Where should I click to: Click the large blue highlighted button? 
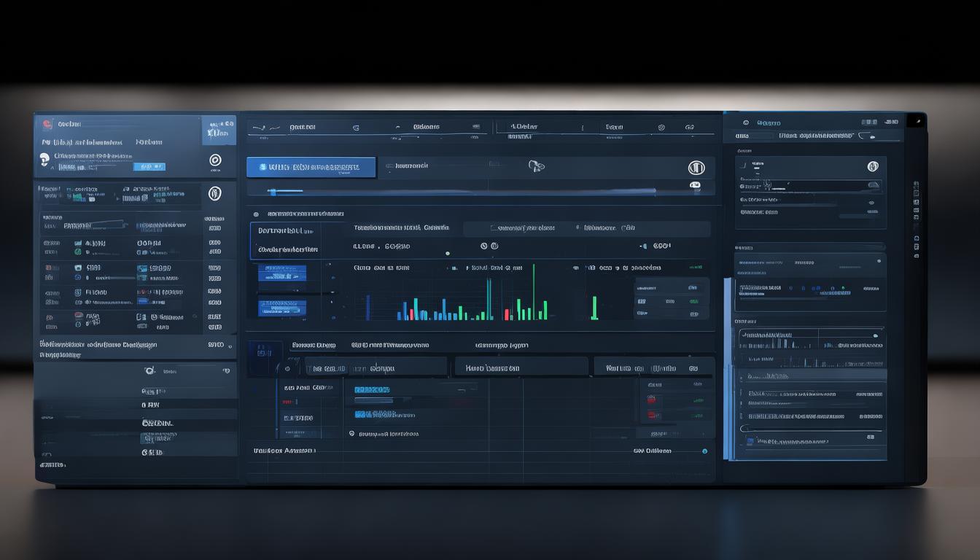coord(311,167)
